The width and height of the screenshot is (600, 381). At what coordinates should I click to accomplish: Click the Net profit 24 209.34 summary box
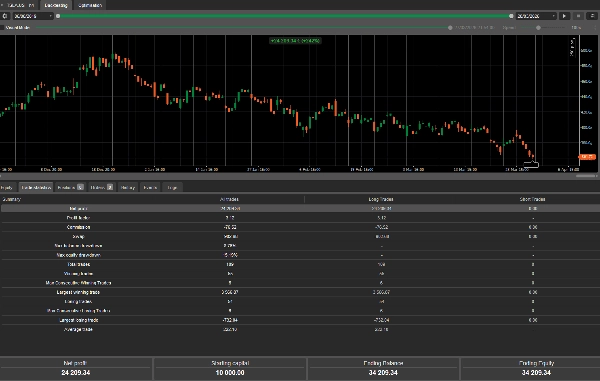tap(76, 368)
